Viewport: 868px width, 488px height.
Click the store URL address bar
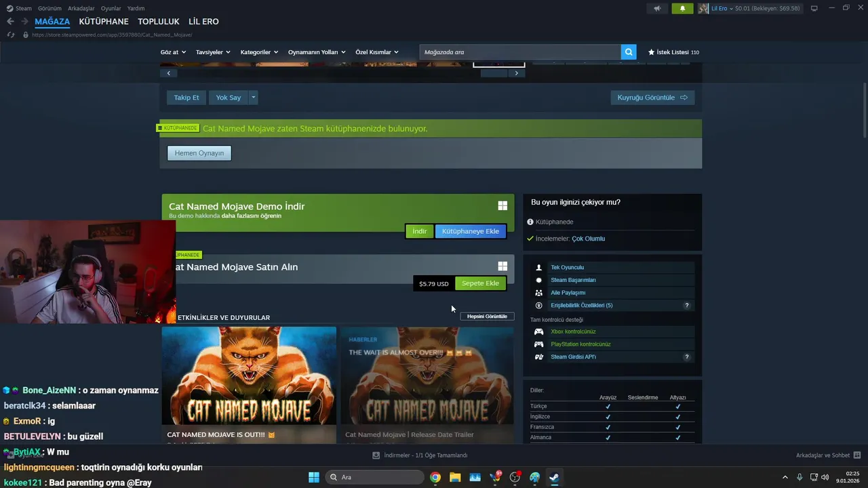point(112,35)
